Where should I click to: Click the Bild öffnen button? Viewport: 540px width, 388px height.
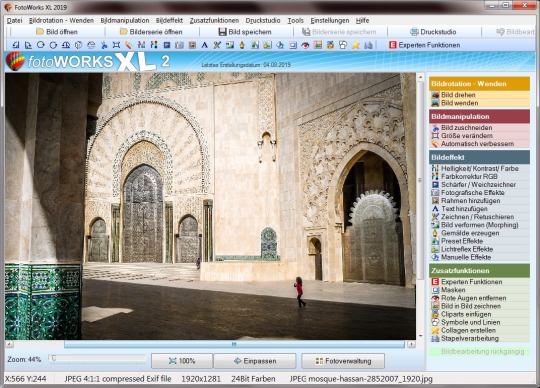(x=57, y=32)
